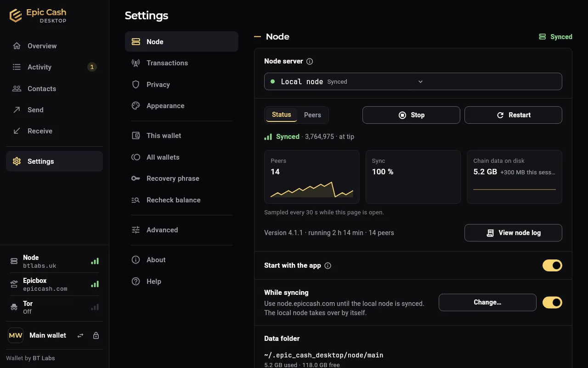Click the Node signal bars icon
The image size is (588, 368).
(x=95, y=261)
